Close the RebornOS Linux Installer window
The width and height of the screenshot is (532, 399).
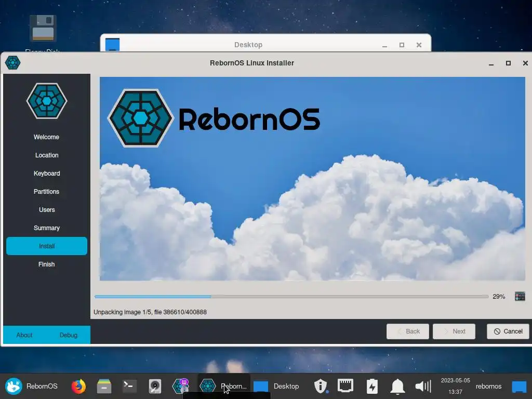(525, 63)
